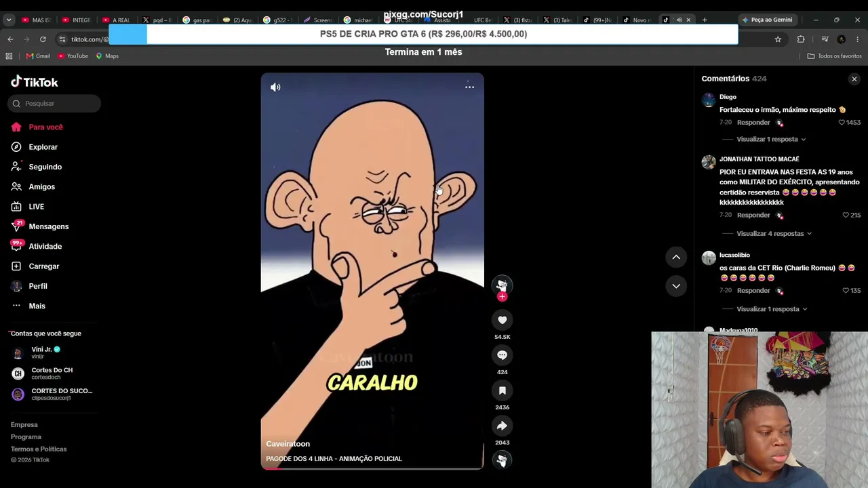Click the Peça ao Gemini button
The image size is (868, 488).
coord(767,20)
